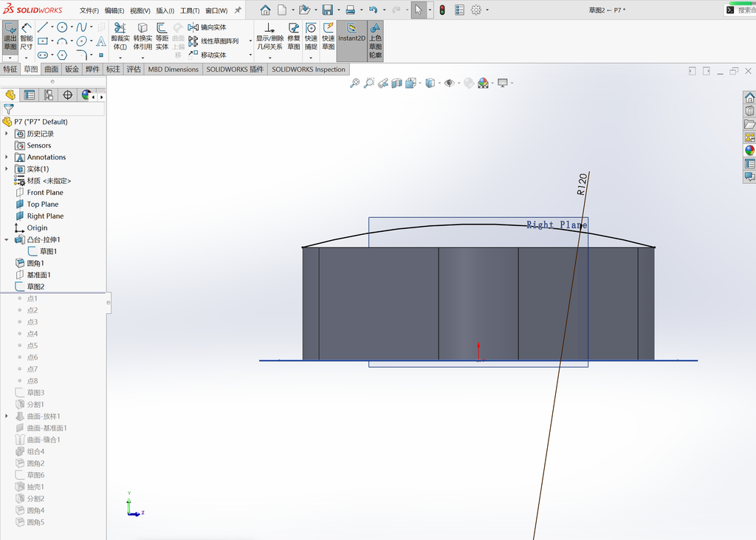
Task: Click Linear Sketch Pattern (线性草图阵列)
Action: pos(213,41)
